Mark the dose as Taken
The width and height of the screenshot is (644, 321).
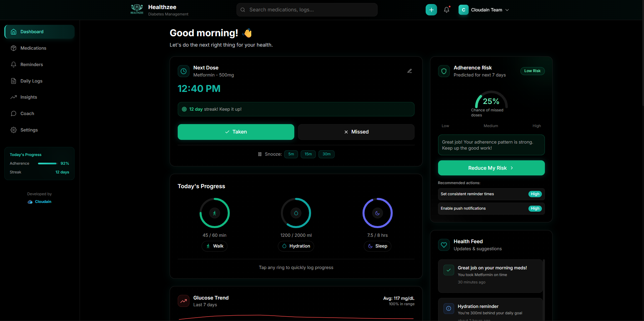[x=236, y=132]
